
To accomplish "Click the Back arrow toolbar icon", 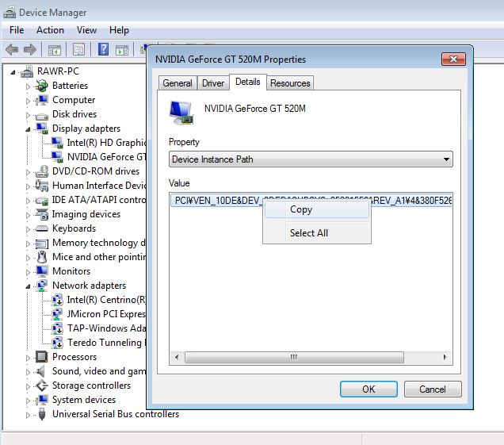I will coord(12,49).
